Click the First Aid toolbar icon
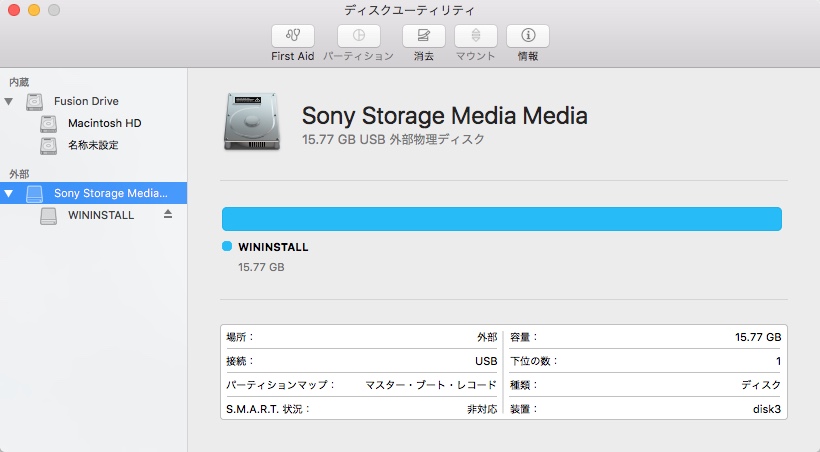This screenshot has height=452, width=820. point(292,36)
